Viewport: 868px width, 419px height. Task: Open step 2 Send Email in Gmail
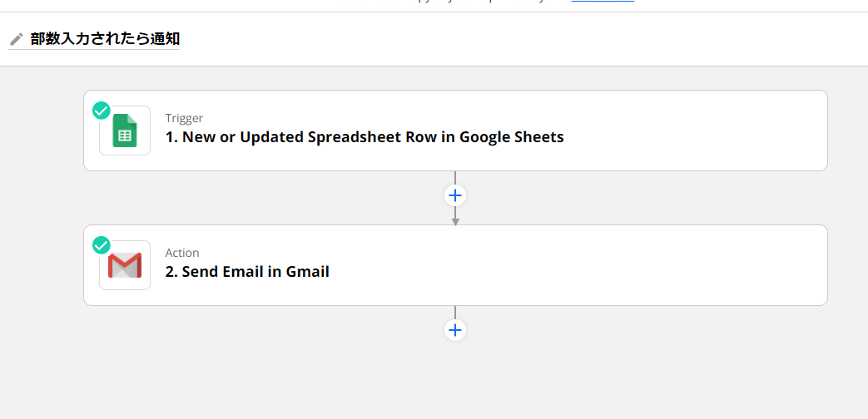pos(455,265)
